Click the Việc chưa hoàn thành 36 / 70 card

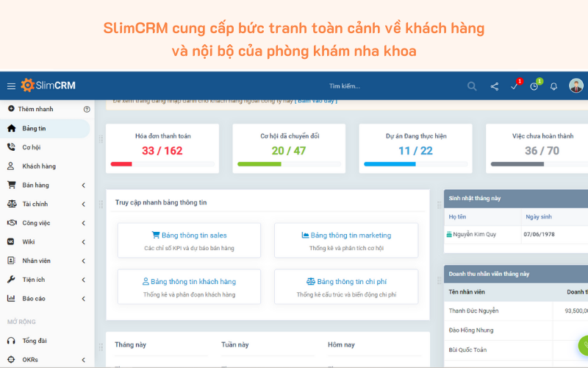point(537,149)
